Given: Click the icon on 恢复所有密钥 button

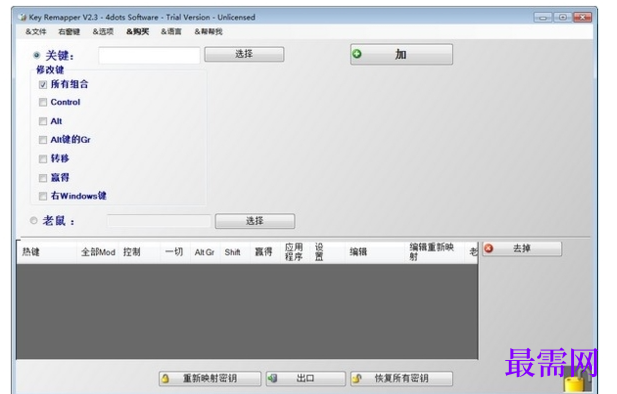Looking at the screenshot, I should click(357, 378).
